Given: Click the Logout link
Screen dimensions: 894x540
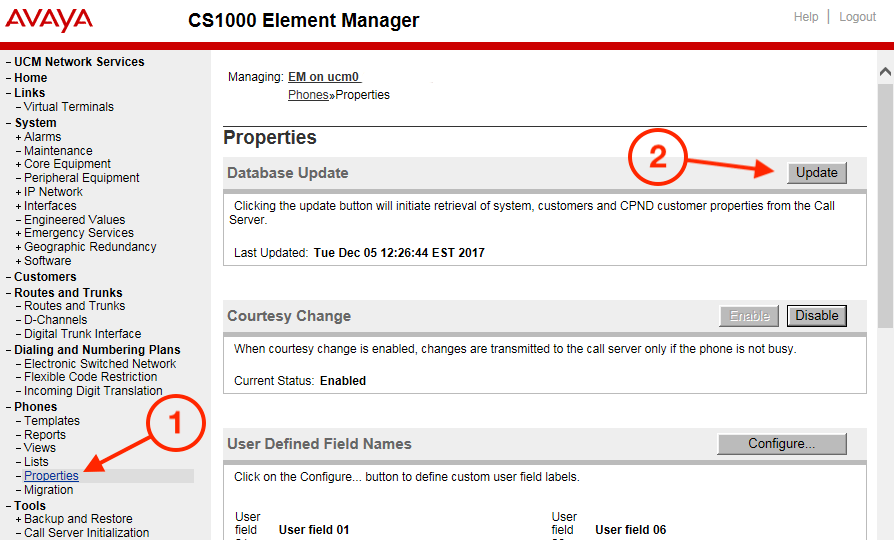Looking at the screenshot, I should point(857,17).
